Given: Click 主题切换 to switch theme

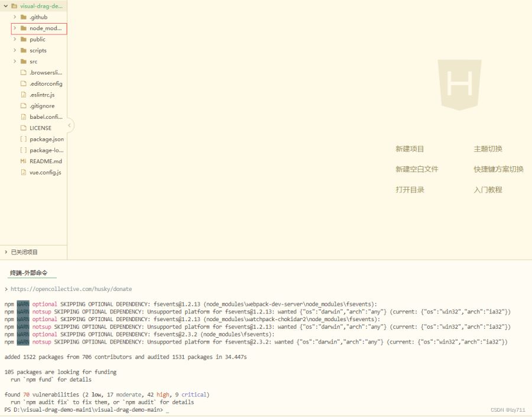Looking at the screenshot, I should tap(488, 149).
